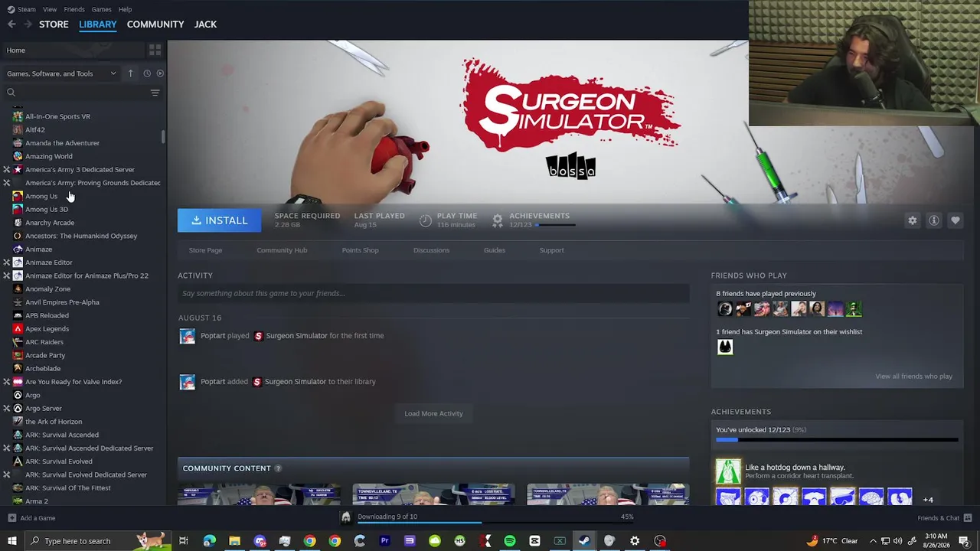Open the wishlist friend's avatar

point(725,347)
